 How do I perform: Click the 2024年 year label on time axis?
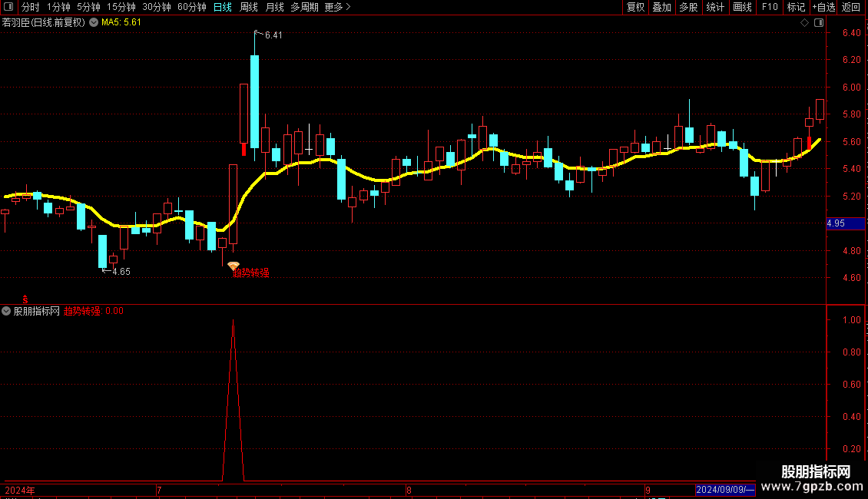pyautogui.click(x=20, y=490)
